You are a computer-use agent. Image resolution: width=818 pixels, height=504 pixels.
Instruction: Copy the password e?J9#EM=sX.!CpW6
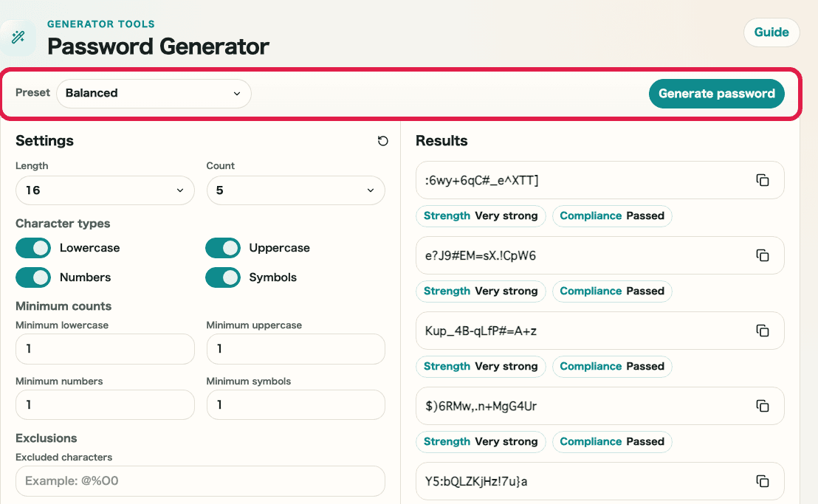[x=763, y=255]
